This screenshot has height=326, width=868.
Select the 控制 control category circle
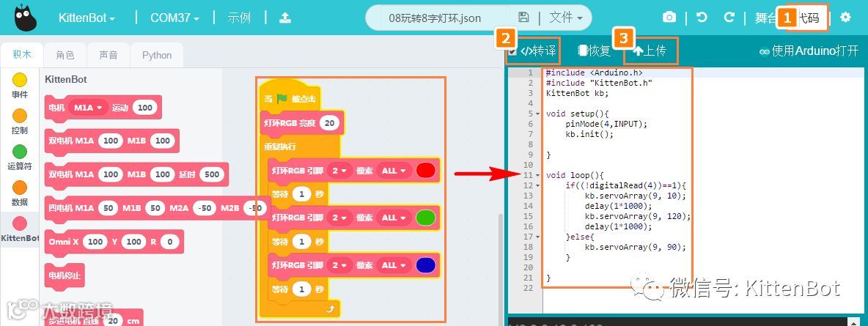click(x=20, y=116)
